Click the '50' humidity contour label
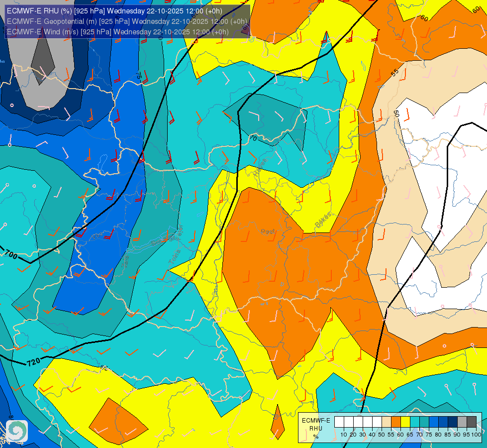The height and width of the screenshot is (448, 487). (x=396, y=114)
